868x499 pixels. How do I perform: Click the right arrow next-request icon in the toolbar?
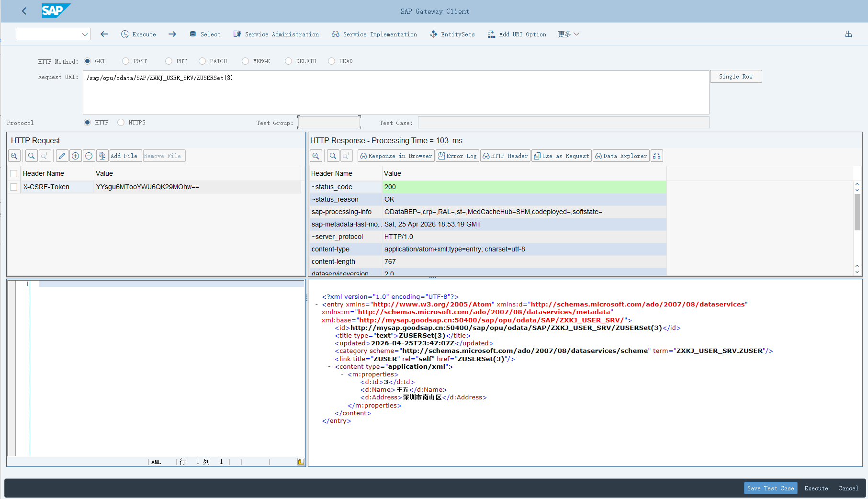pyautogui.click(x=172, y=34)
